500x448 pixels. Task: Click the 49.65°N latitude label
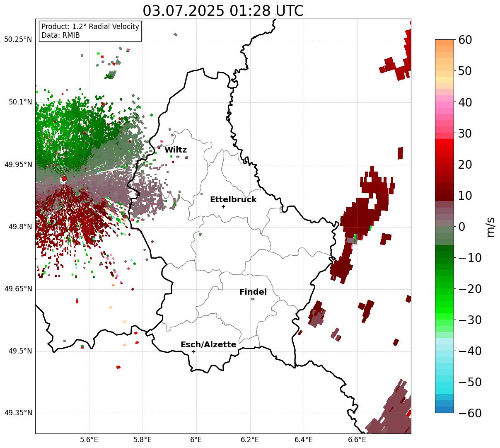(18, 289)
